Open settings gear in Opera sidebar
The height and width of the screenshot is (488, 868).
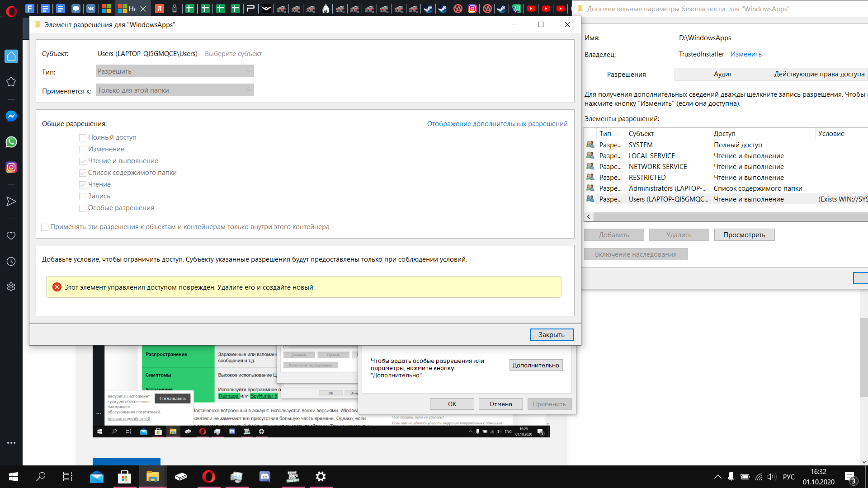[11, 287]
